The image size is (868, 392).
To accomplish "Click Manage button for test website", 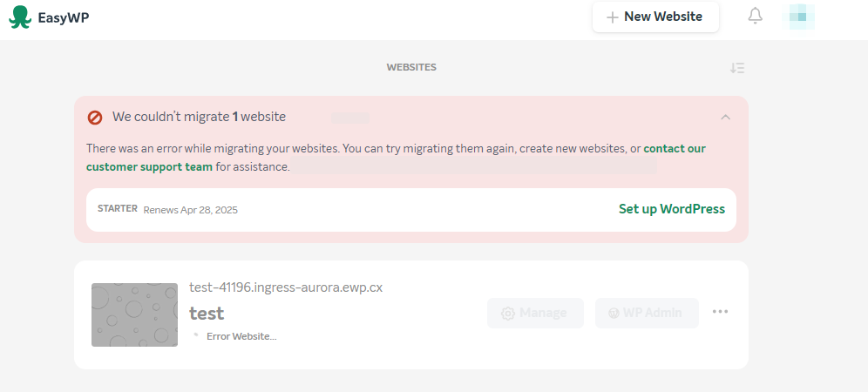I will 535,313.
